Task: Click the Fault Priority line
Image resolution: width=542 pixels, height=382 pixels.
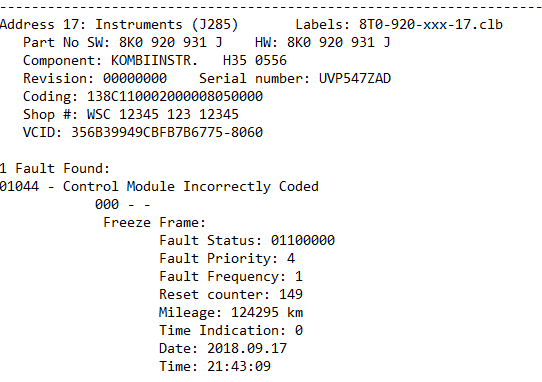Action: [227, 259]
